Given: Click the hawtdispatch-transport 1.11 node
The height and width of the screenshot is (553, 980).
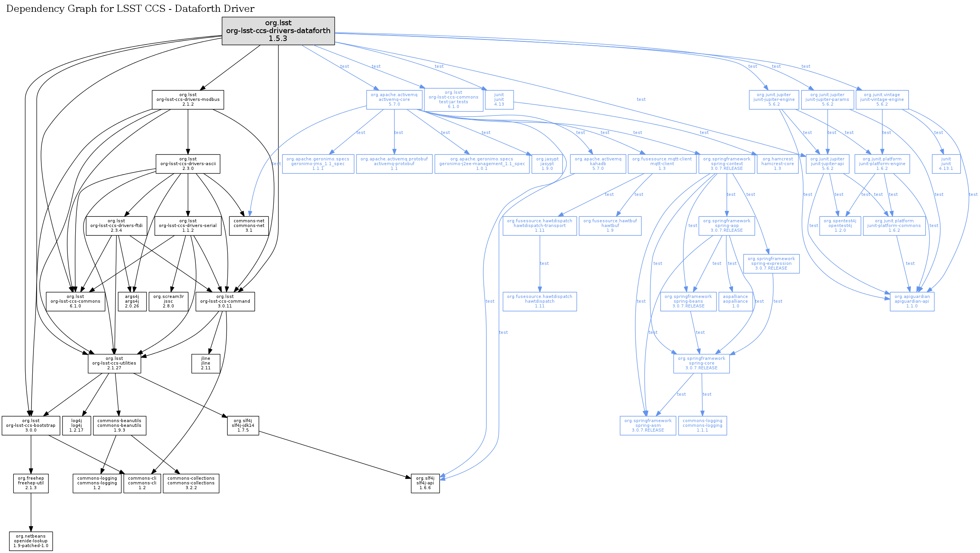Looking at the screenshot, I should click(540, 226).
